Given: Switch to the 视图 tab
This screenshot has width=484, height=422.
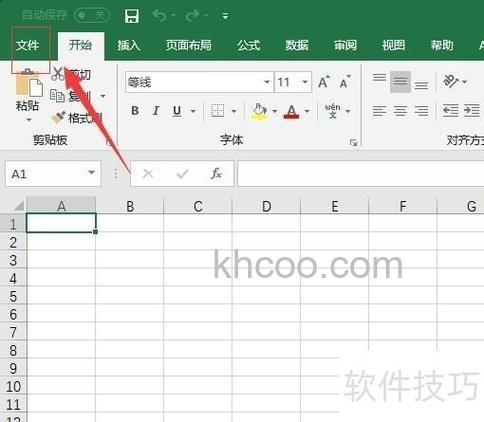Looking at the screenshot, I should point(394,45).
